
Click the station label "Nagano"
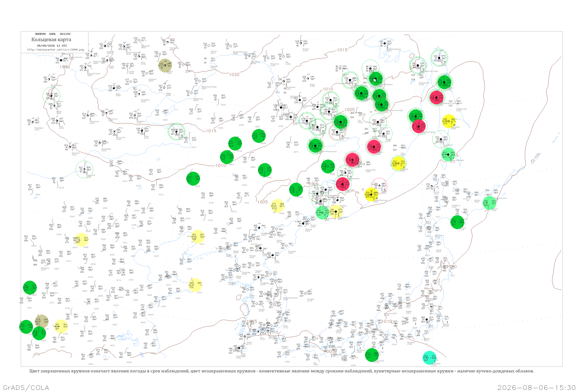[408, 312]
